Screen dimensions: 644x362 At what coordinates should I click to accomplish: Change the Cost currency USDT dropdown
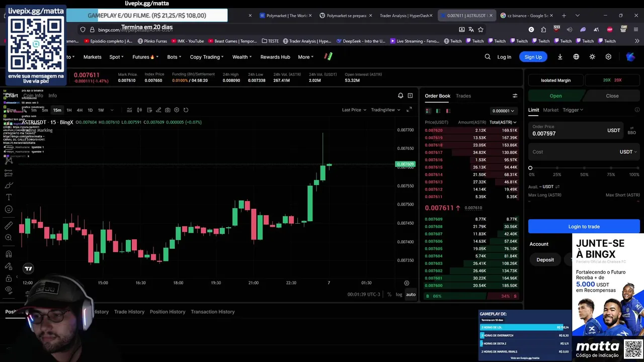[628, 152]
